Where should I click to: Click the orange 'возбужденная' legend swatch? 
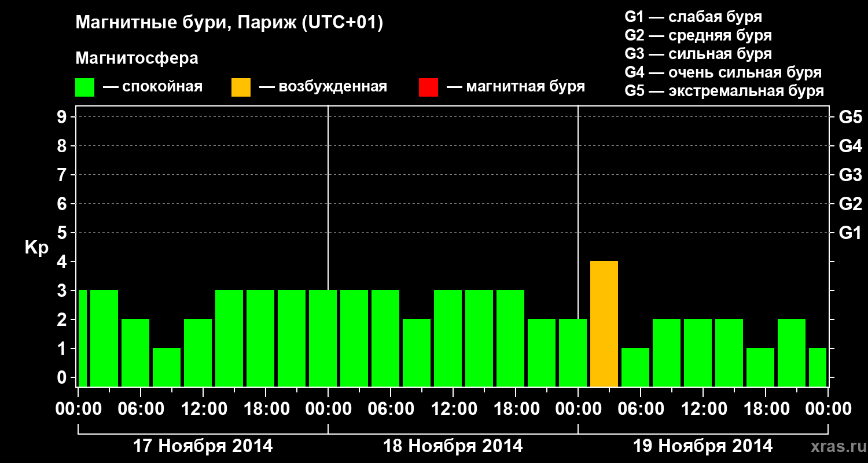pos(241,87)
